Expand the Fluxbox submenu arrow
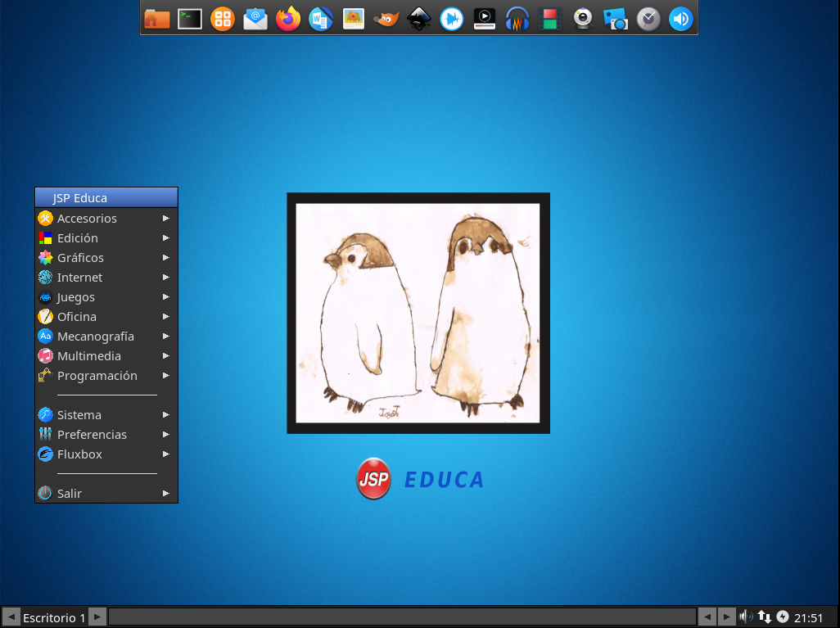The width and height of the screenshot is (840, 628). [x=166, y=454]
